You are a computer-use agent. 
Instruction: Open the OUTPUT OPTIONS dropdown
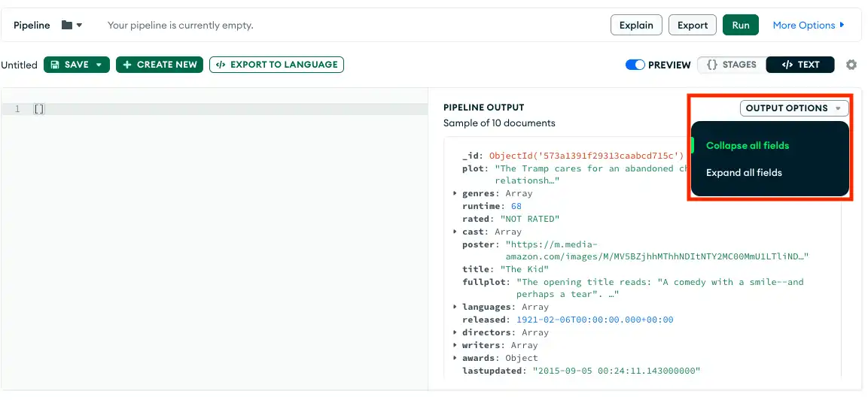[793, 108]
